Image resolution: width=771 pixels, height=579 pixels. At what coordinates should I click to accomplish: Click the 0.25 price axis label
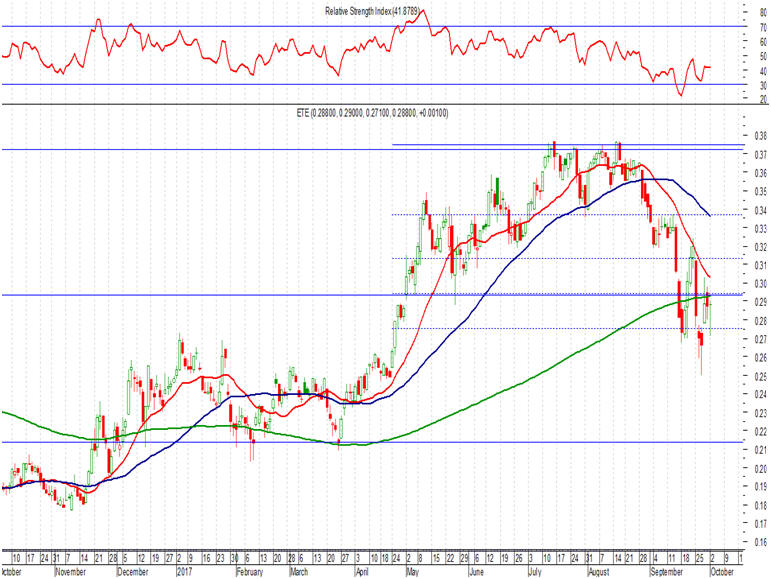click(x=760, y=376)
